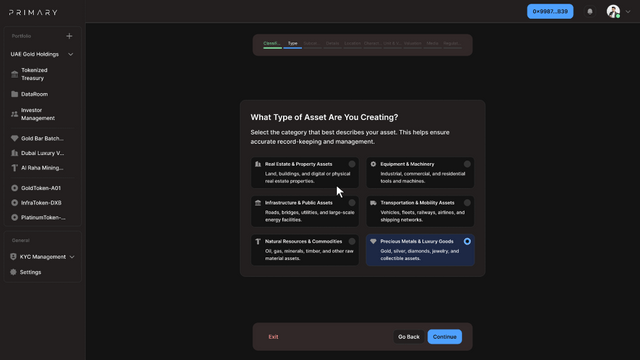The image size is (640, 360).
Task: Go to Media step tab
Action: (432, 44)
